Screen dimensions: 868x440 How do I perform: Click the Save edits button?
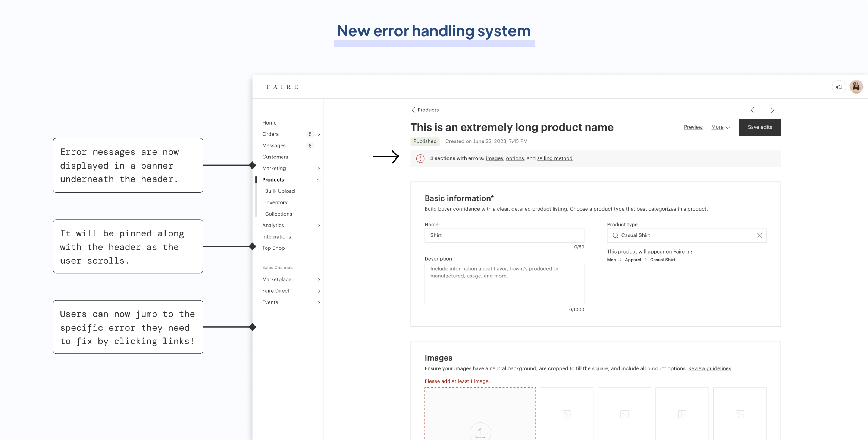pos(760,127)
